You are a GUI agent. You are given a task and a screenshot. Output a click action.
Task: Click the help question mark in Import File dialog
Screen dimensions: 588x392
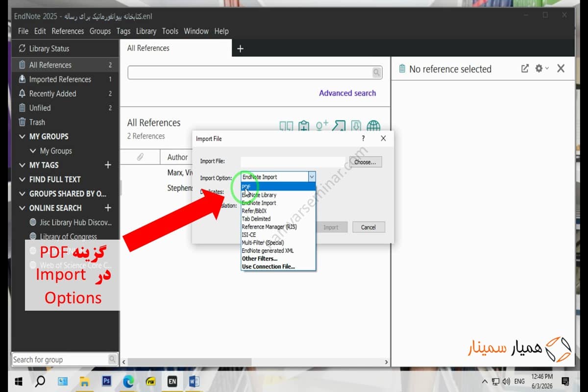coord(363,139)
